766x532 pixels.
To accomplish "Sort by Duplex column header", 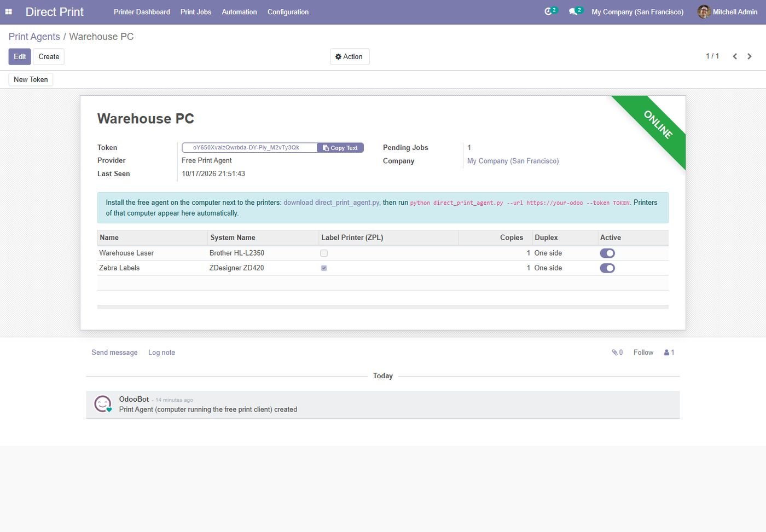I will [x=565, y=238].
